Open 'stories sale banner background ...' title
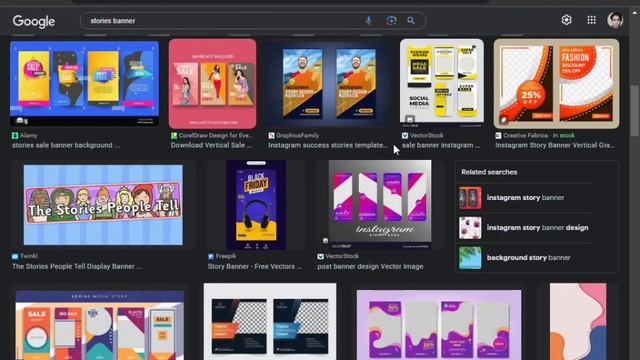 click(x=66, y=145)
